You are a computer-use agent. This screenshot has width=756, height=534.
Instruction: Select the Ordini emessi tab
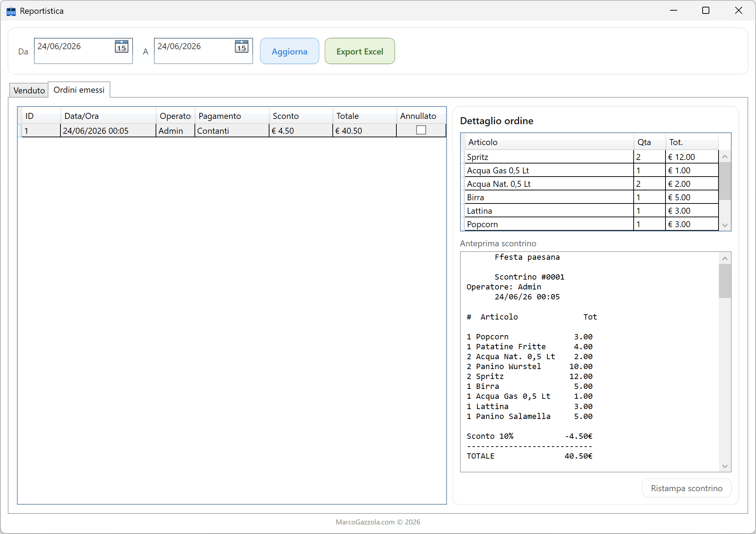(79, 90)
